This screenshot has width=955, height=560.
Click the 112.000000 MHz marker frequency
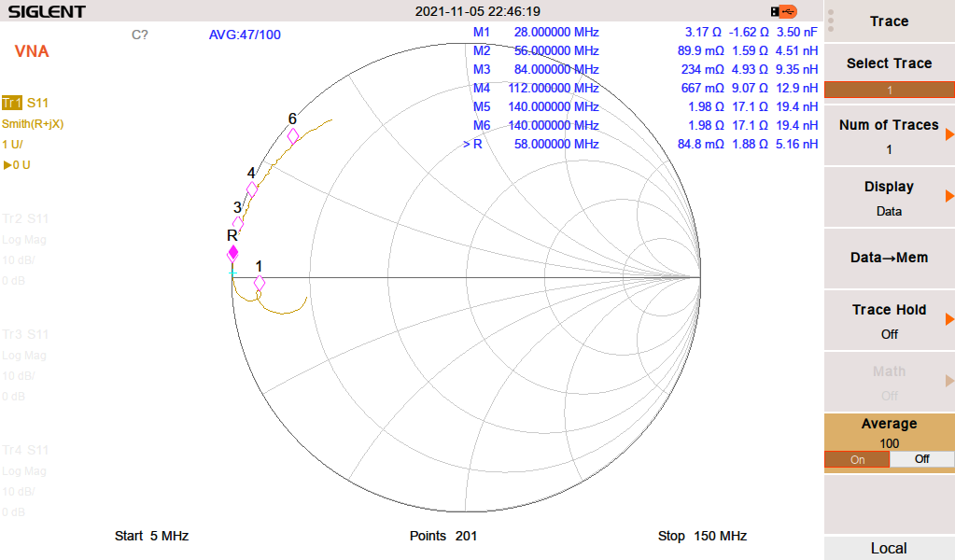[x=553, y=89]
